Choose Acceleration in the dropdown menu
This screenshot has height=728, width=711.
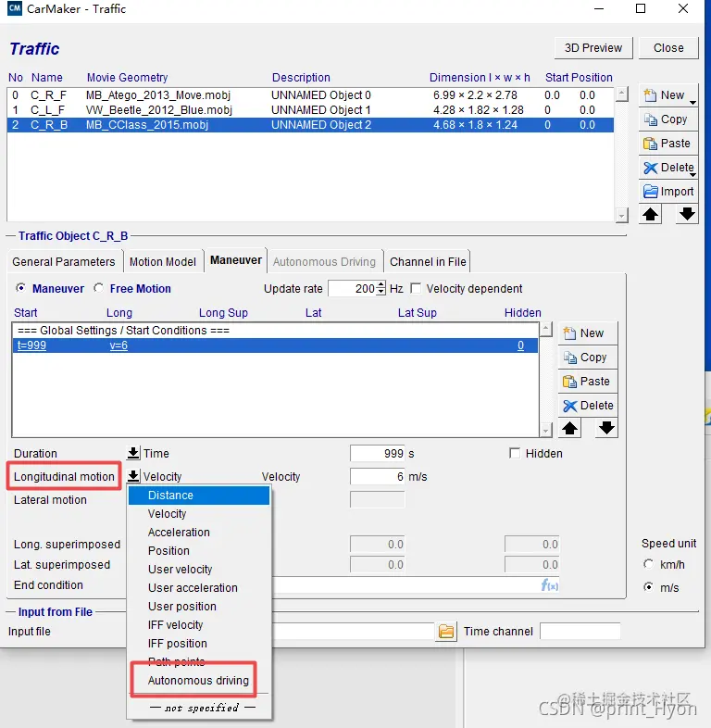(x=199, y=533)
